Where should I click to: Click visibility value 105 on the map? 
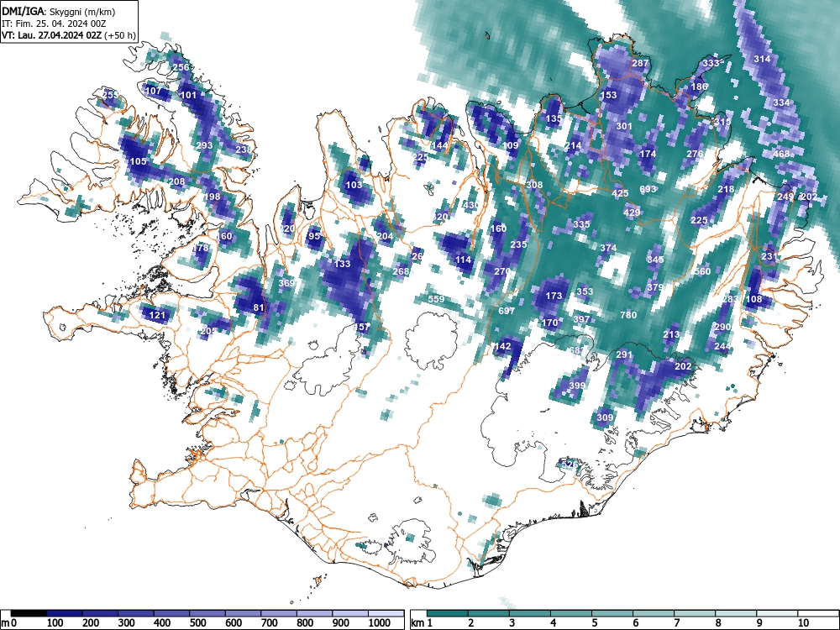point(138,161)
